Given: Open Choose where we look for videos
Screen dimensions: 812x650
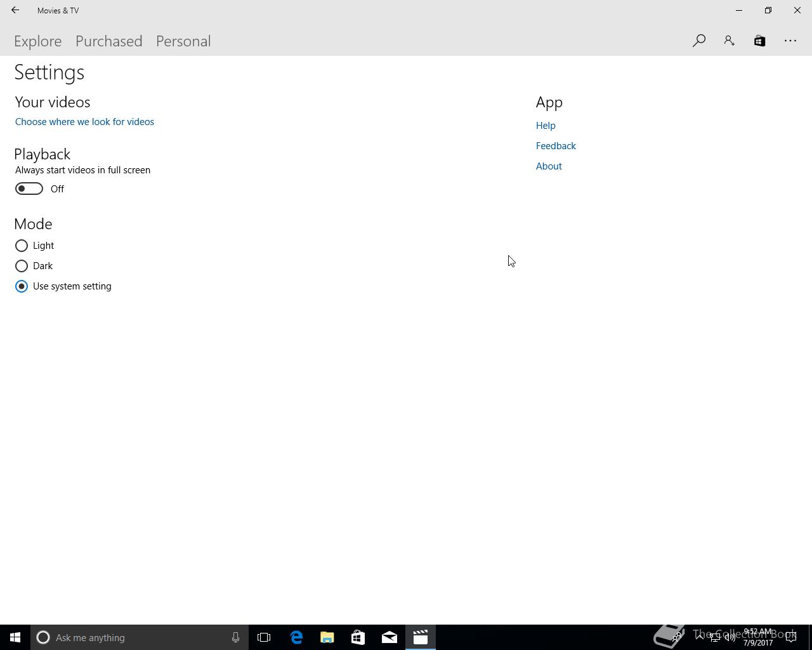Looking at the screenshot, I should [x=84, y=121].
